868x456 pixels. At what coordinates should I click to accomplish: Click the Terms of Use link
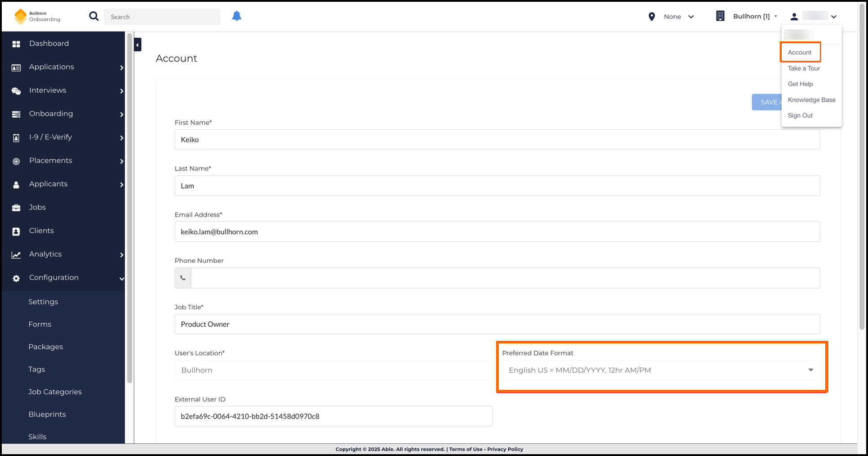point(466,449)
